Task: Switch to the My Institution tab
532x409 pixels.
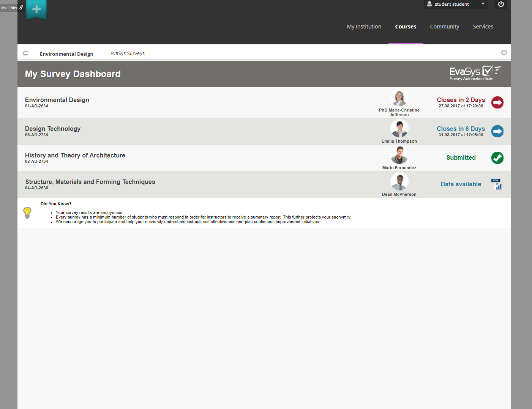Action: (364, 27)
